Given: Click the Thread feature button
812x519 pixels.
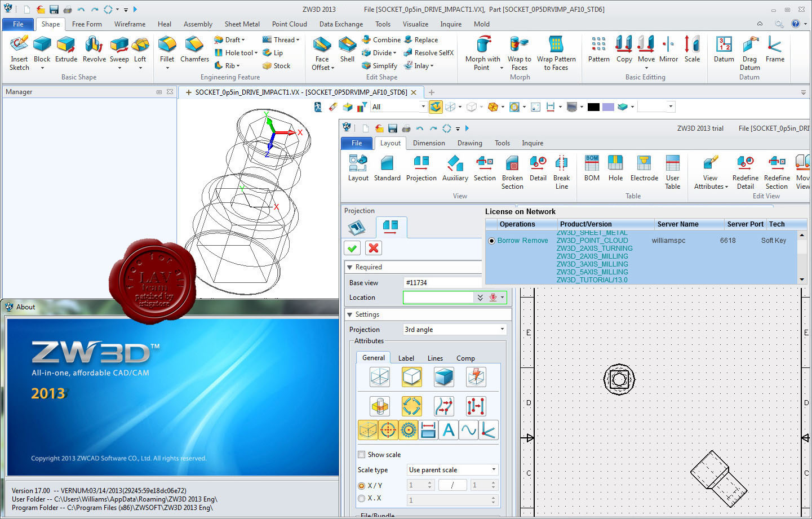Looking at the screenshot, I should tap(281, 39).
